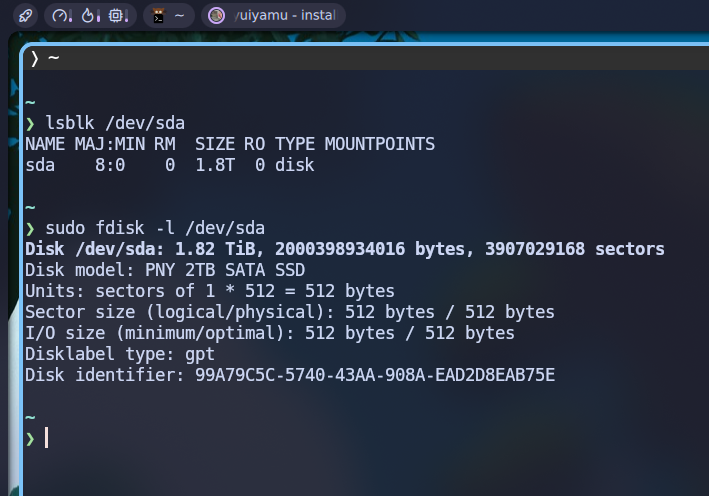Screen dimensions: 709x496
Task: Open the rocket launcher icon
Action: (x=25, y=16)
